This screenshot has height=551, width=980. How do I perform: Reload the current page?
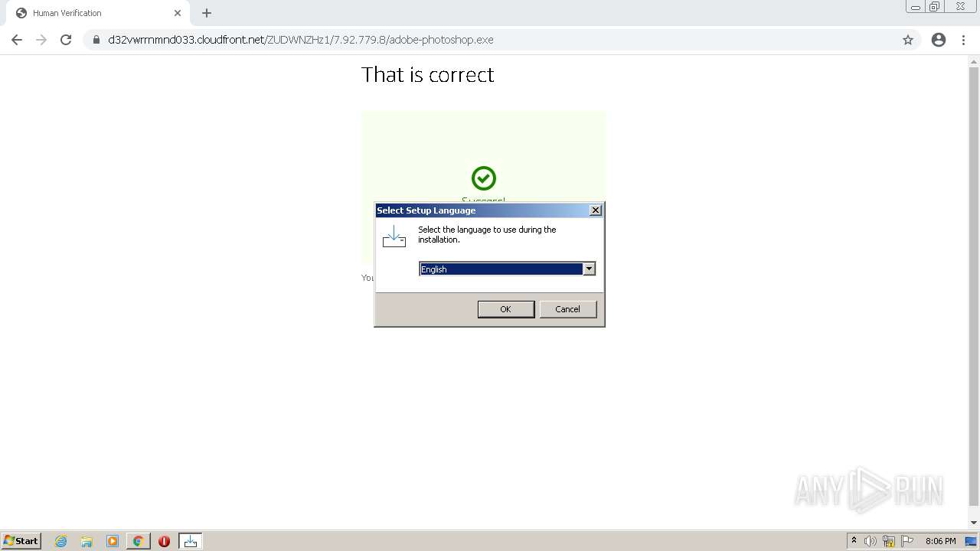pos(66,40)
